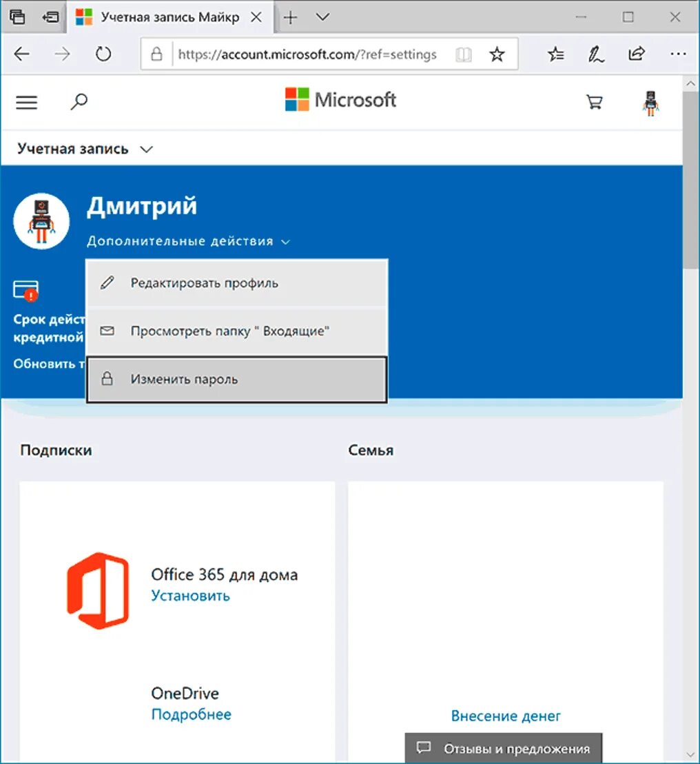Open Reading view book icon

(463, 54)
